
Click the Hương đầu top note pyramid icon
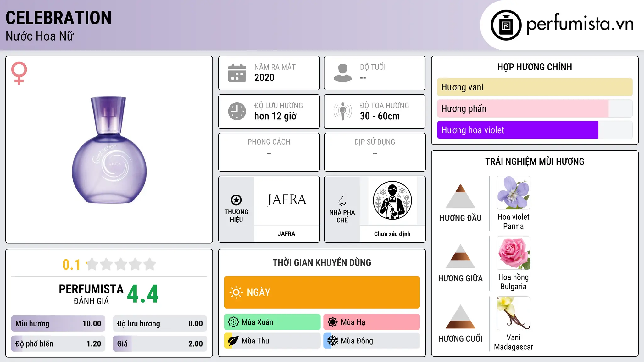pos(460,196)
